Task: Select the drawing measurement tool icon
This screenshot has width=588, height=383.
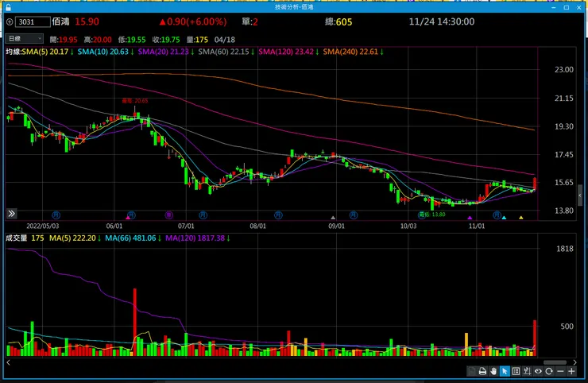Action: (527, 371)
